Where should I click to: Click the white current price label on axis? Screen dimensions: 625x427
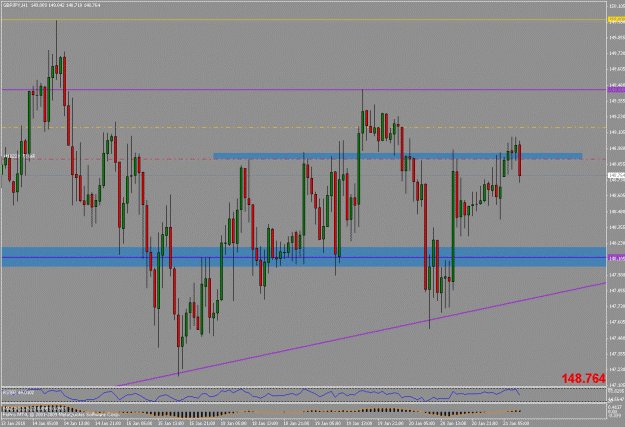616,175
